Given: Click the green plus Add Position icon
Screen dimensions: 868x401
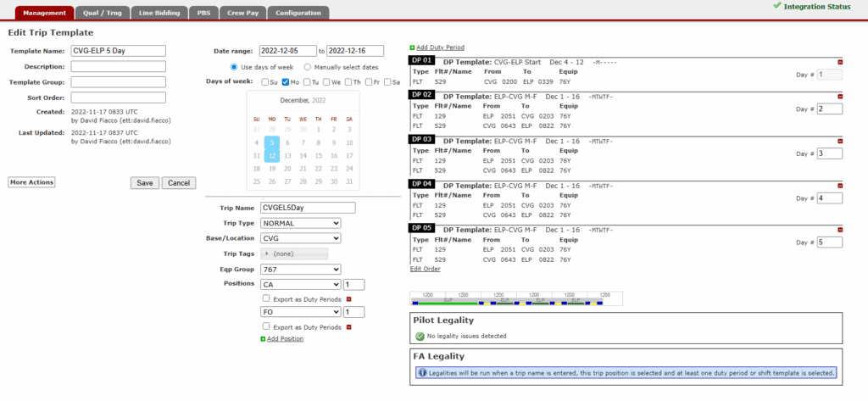Looking at the screenshot, I should 264,339.
